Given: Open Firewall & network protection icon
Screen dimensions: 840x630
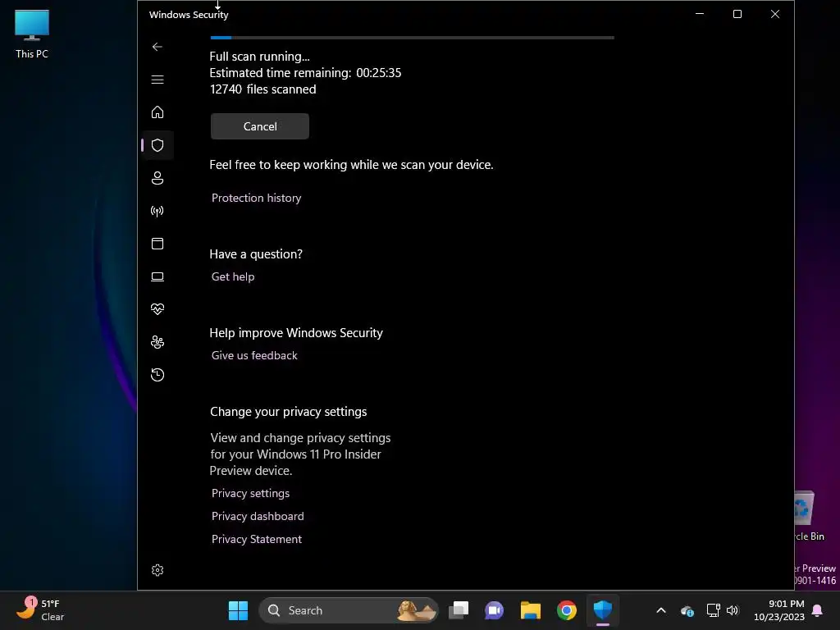Looking at the screenshot, I should [x=157, y=211].
